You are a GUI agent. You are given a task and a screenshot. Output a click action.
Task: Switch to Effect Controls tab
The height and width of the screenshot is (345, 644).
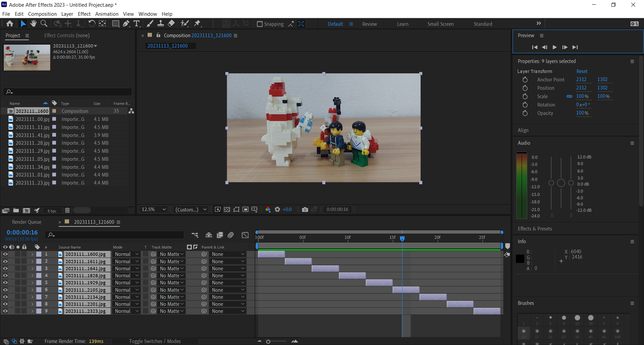tap(67, 36)
